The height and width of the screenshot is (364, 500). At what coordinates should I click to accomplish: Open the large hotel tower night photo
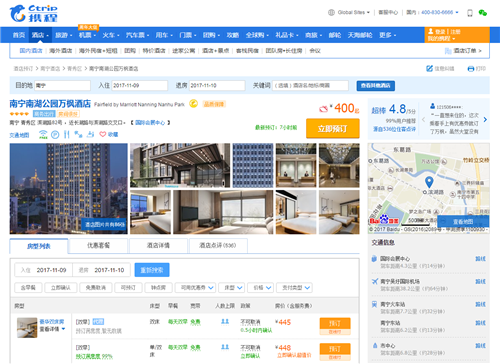click(69, 189)
